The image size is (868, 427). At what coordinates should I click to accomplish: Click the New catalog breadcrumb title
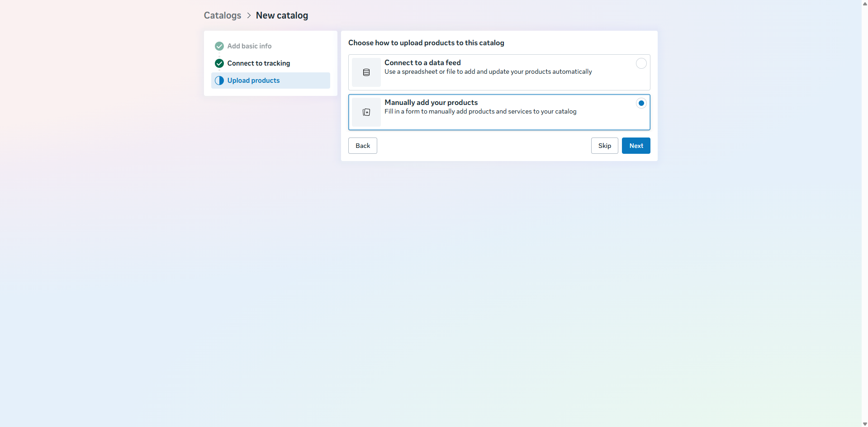pos(282,15)
